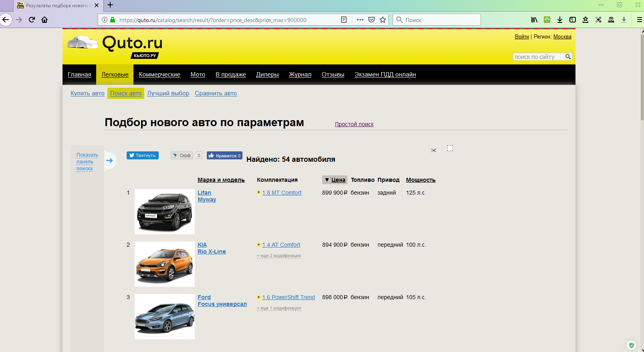
Task: Sort results by Мощность
Action: click(421, 180)
